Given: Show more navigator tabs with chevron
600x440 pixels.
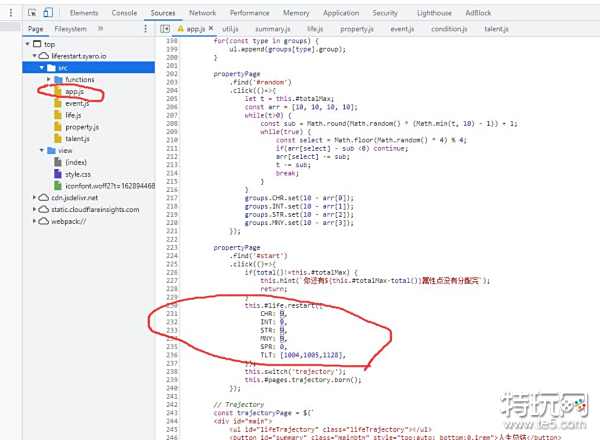Looking at the screenshot, I should tap(101, 29).
